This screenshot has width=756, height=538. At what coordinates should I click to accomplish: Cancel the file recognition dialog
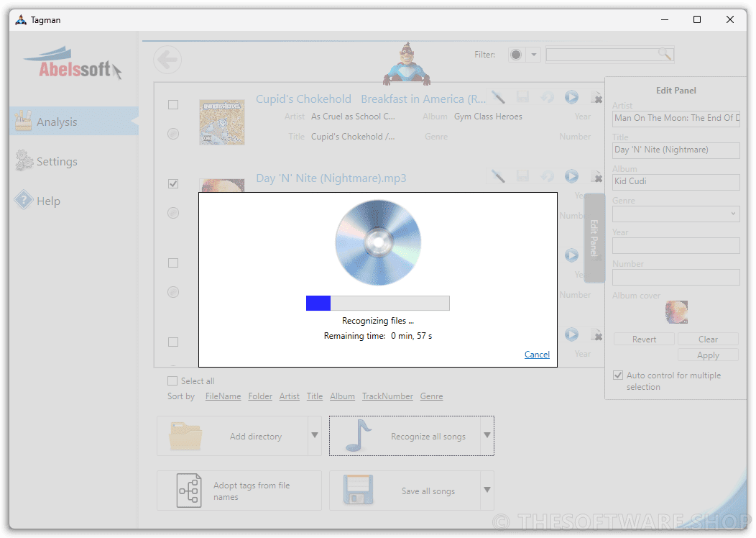pyautogui.click(x=537, y=354)
